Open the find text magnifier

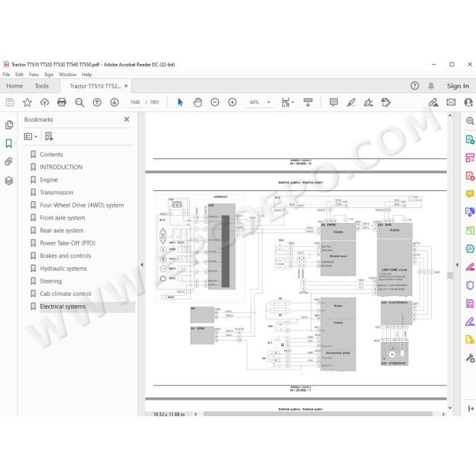80,102
